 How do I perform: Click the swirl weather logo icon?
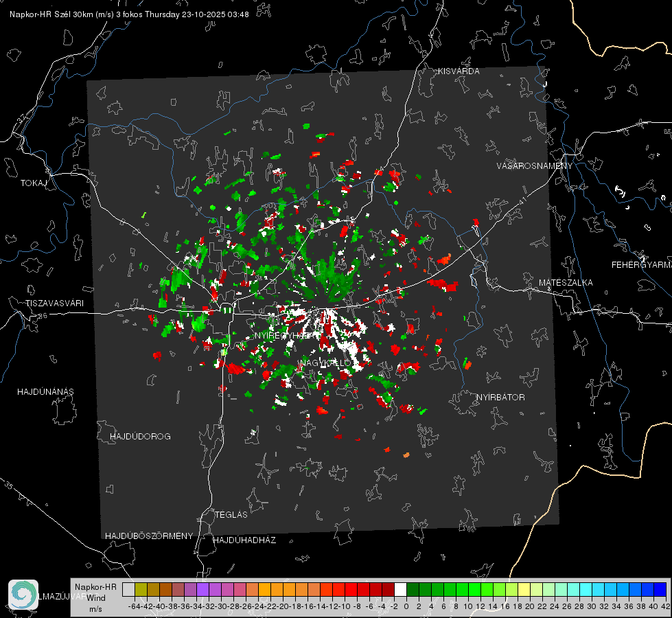23,595
